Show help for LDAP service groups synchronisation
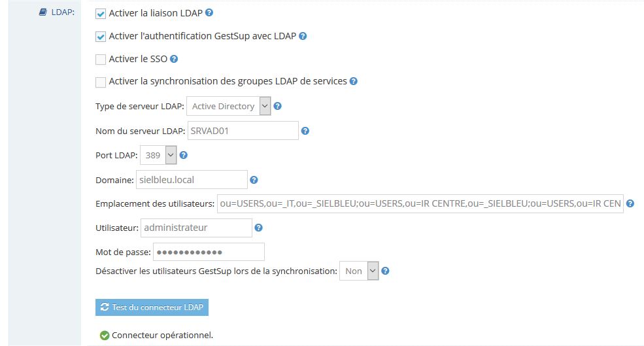Viewport: 644px width, 346px height. pos(353,81)
